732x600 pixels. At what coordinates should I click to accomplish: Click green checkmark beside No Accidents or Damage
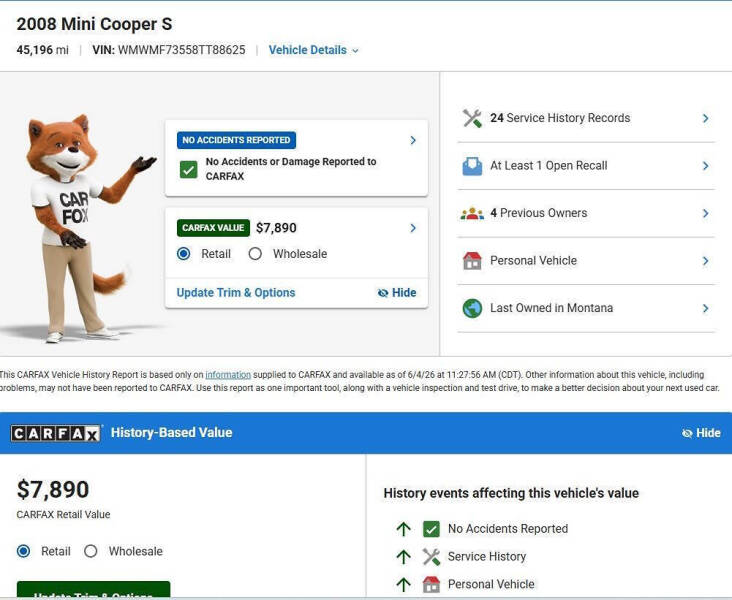pyautogui.click(x=189, y=170)
